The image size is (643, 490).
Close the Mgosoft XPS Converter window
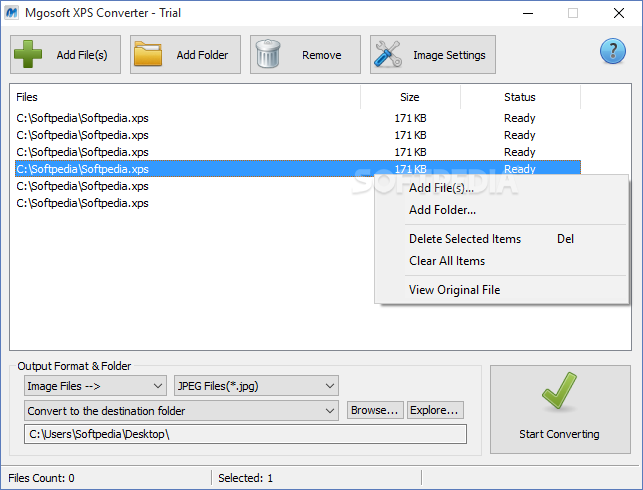point(619,13)
